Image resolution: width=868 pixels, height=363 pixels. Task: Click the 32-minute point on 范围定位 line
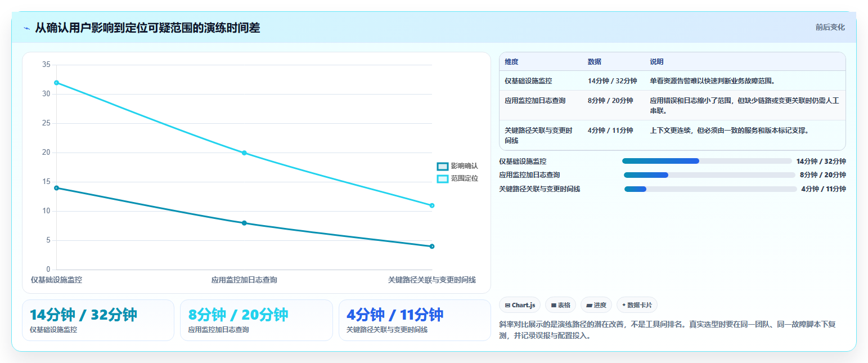(56, 83)
